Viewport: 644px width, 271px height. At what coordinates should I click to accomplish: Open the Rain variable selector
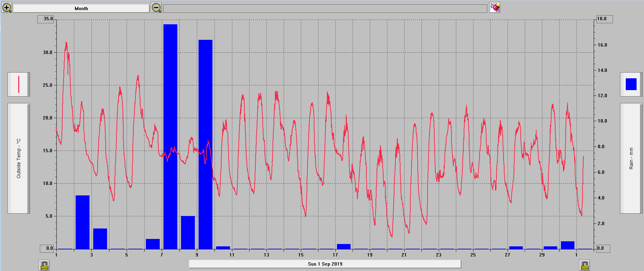click(x=631, y=158)
